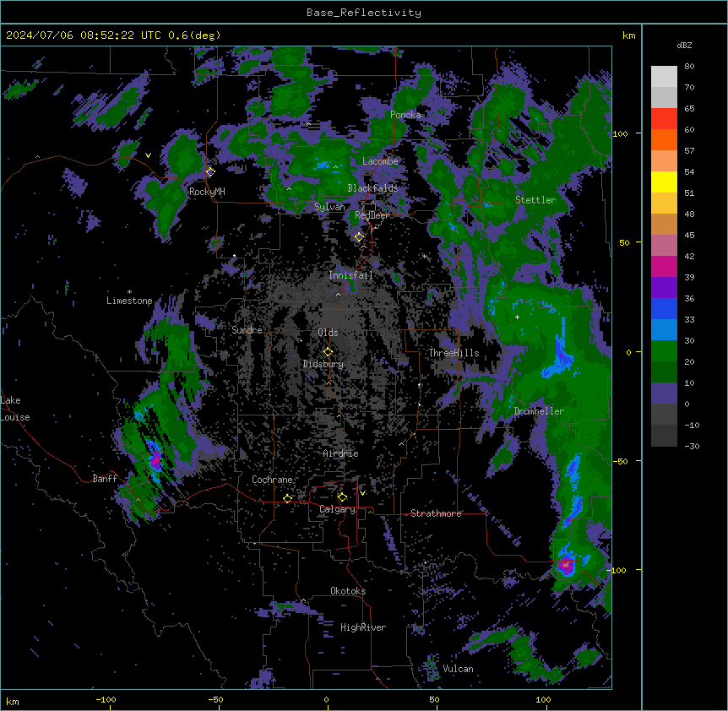Image resolution: width=728 pixels, height=711 pixels.
Task: Click the magenta storm core at the southeast edge
Action: [566, 565]
